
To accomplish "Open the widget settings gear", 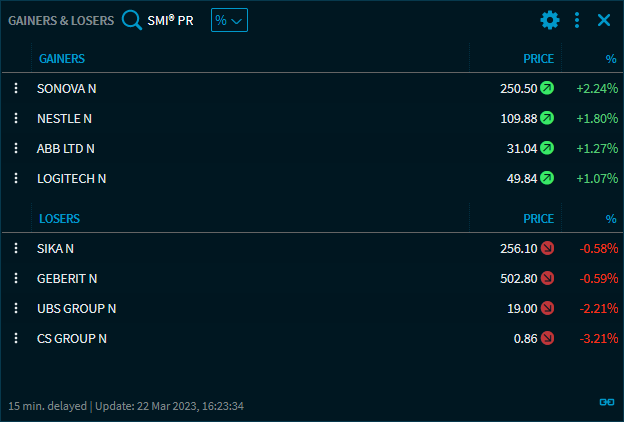I will click(x=550, y=20).
